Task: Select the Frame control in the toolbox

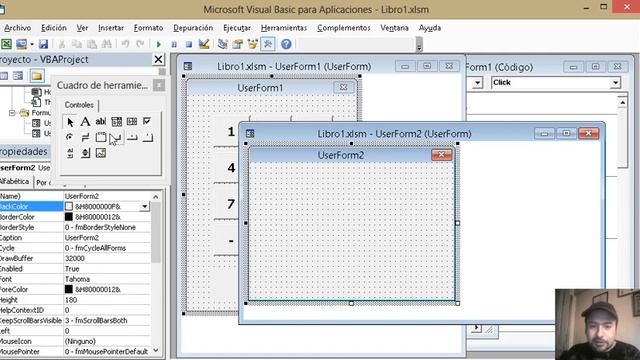Action: (100, 138)
